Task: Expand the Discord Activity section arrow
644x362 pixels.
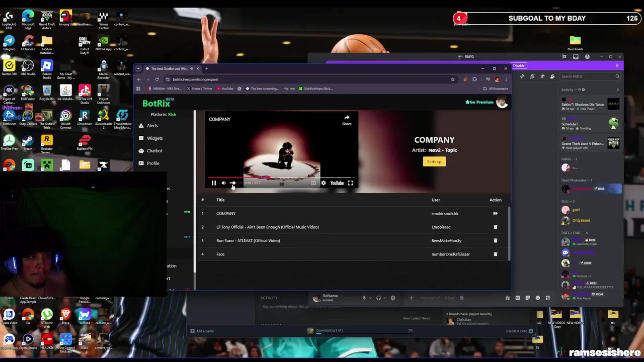Action: (x=618, y=90)
